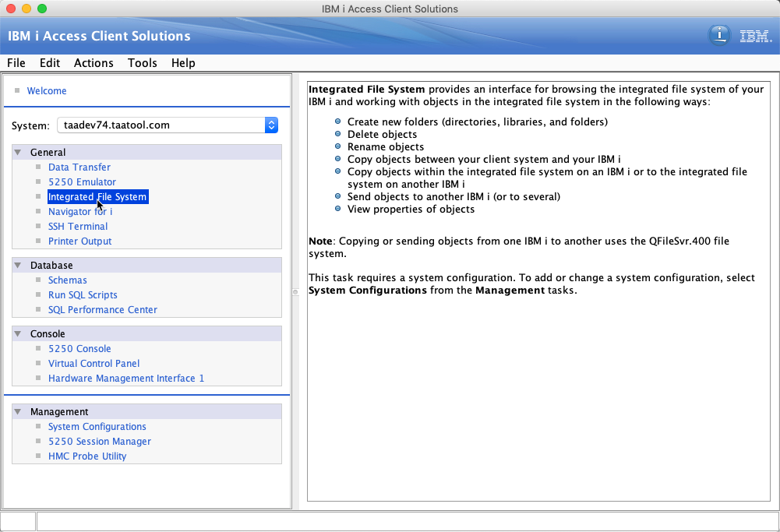780x532 pixels.
Task: Open the File menu
Action: [16, 62]
